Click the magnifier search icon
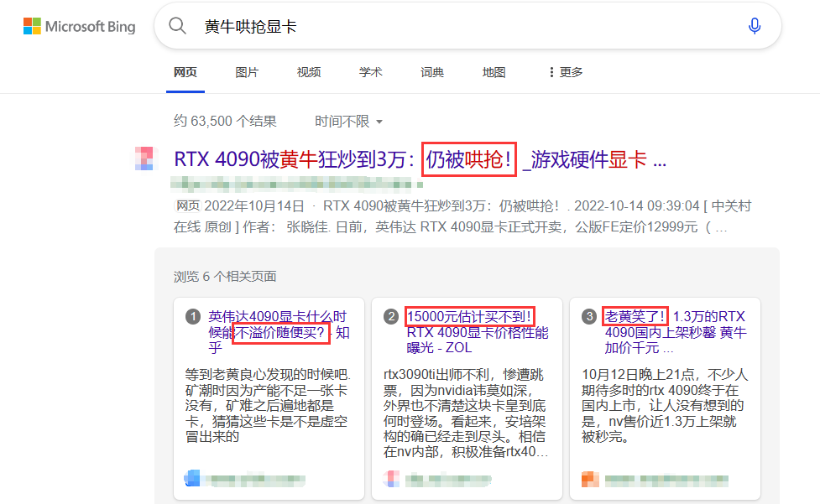Image resolution: width=820 pixels, height=504 pixels. [177, 26]
